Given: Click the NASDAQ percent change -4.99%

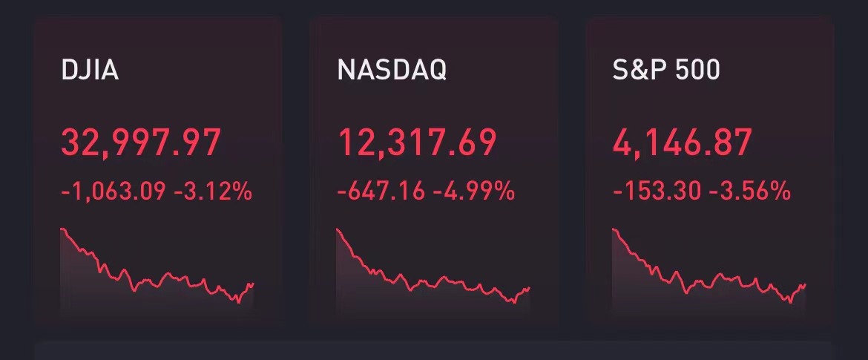Looking at the screenshot, I should click(474, 192).
